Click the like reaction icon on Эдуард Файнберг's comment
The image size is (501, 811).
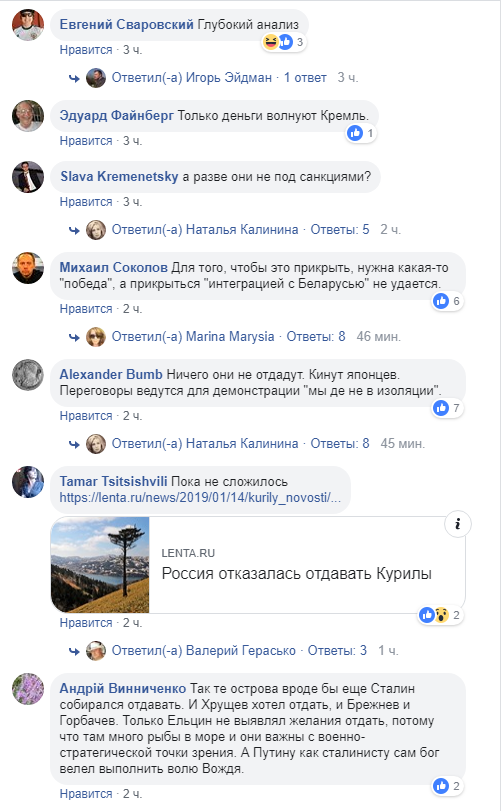(x=355, y=133)
